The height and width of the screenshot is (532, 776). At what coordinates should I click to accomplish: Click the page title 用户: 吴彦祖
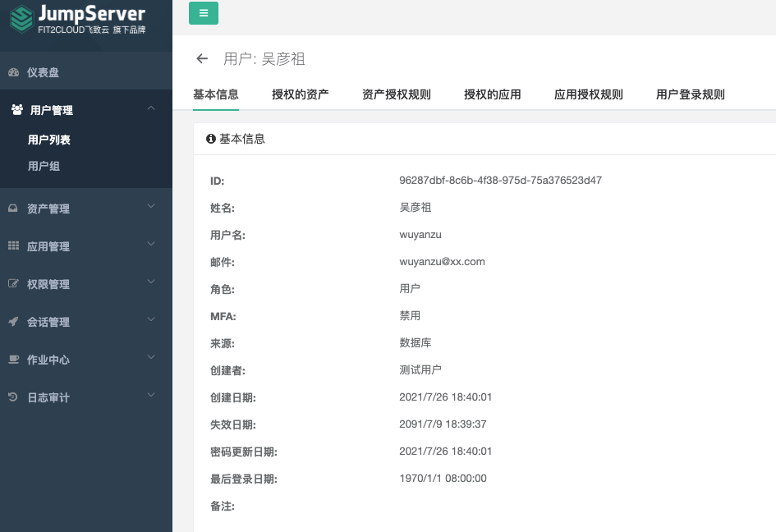pos(264,59)
